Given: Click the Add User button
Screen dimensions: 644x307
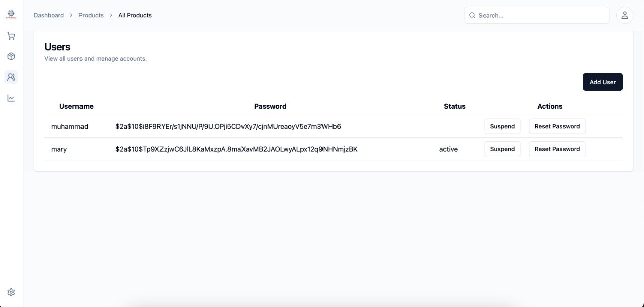Looking at the screenshot, I should click(602, 82).
